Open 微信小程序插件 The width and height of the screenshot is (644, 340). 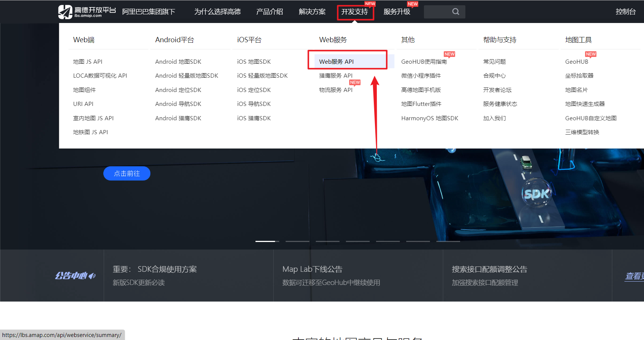coord(421,75)
